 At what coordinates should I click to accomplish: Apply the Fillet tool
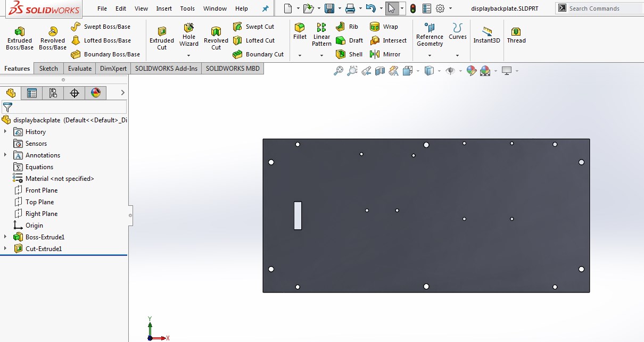click(300, 31)
